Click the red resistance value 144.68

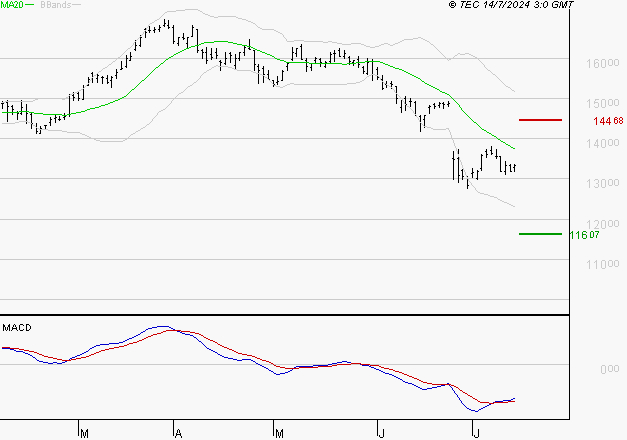pos(608,121)
